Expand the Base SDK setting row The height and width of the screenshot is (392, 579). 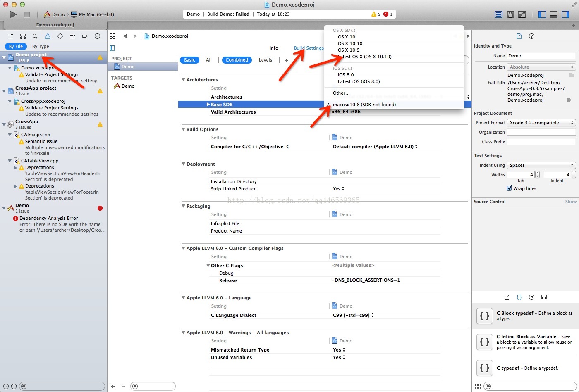(x=208, y=105)
